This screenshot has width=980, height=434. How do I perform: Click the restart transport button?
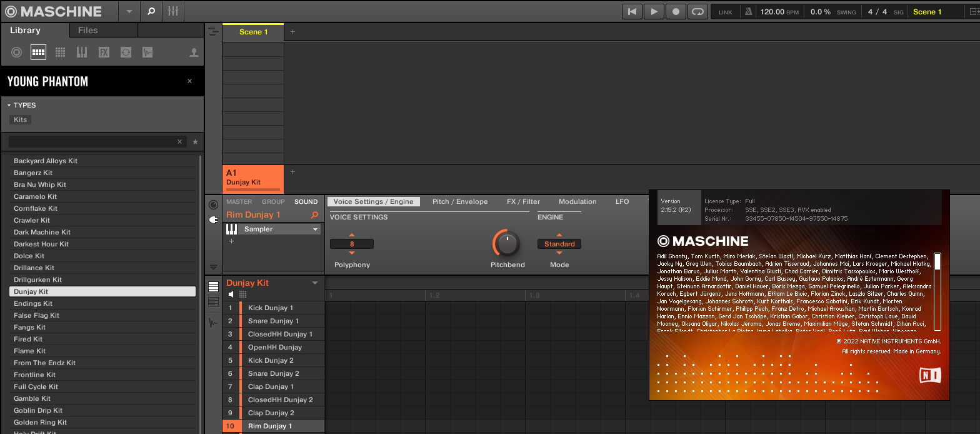point(632,11)
